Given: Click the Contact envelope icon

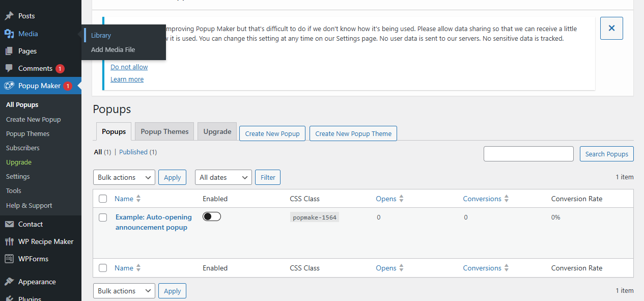Looking at the screenshot, I should pyautogui.click(x=9, y=224).
